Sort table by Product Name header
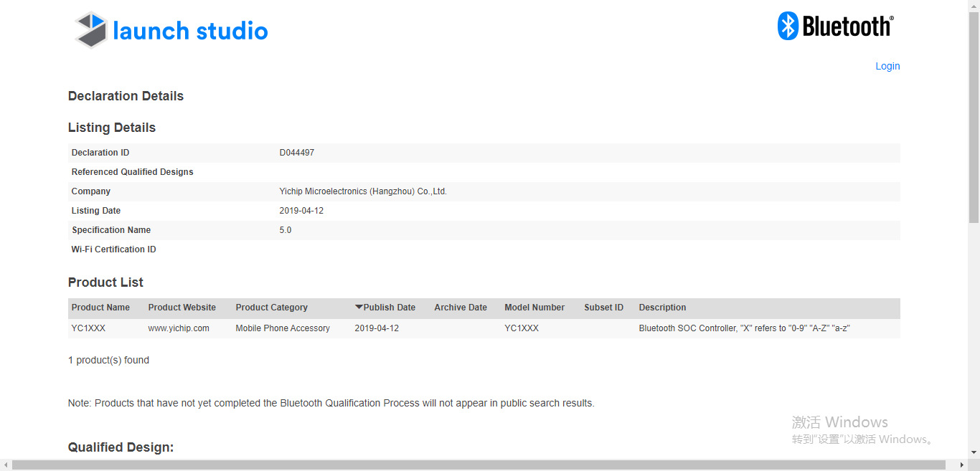The height and width of the screenshot is (471, 980). pos(100,308)
